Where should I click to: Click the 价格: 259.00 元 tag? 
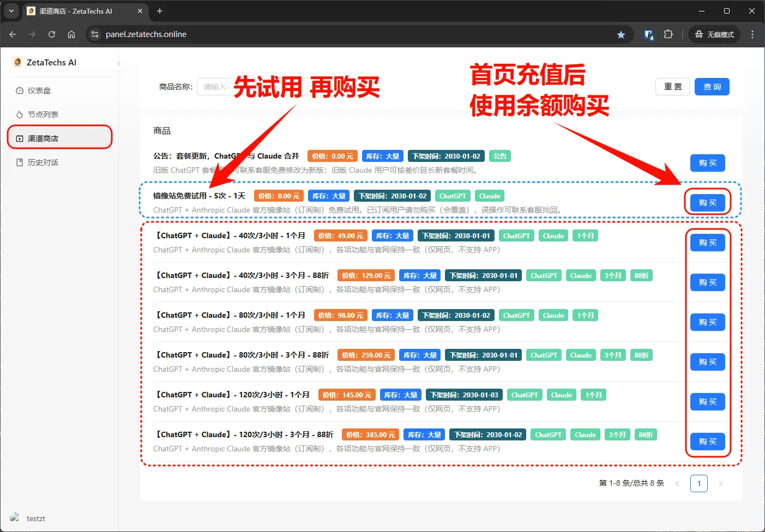[366, 355]
